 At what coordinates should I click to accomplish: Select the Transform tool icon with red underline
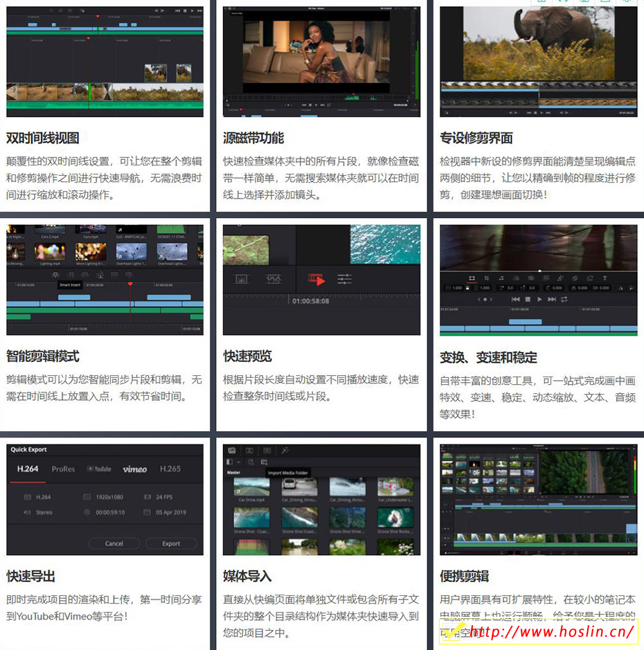click(x=472, y=278)
